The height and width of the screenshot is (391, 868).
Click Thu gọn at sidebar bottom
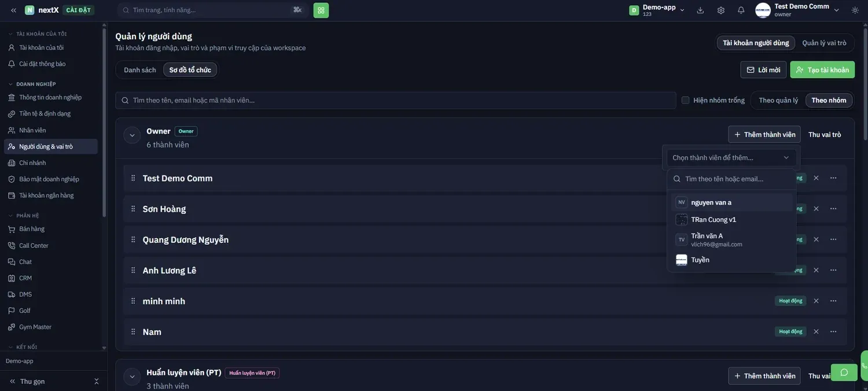coord(32,381)
